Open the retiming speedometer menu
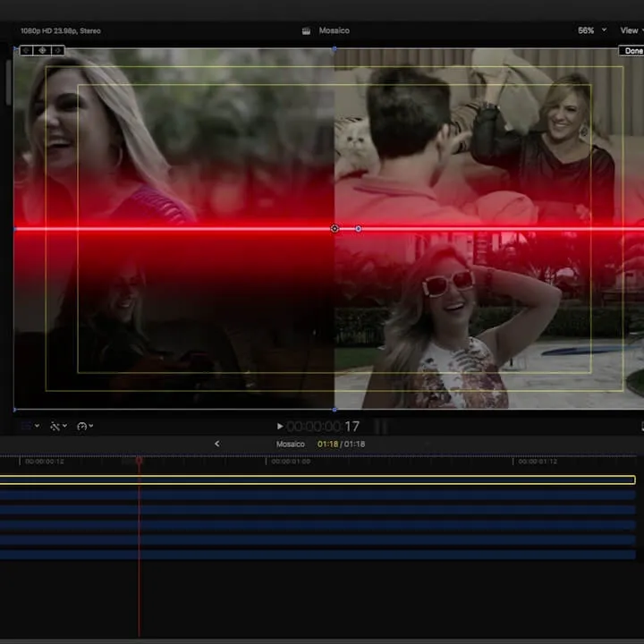This screenshot has width=644, height=644. (x=85, y=427)
